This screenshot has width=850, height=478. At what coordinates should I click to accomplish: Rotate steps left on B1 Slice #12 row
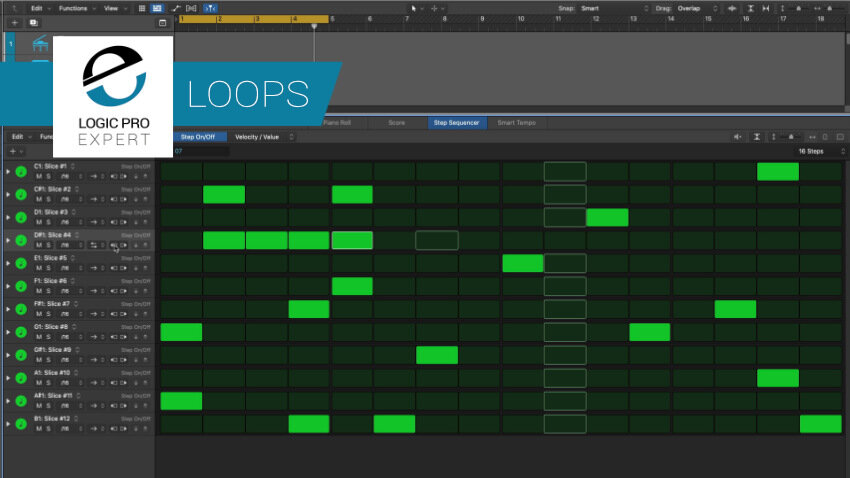[x=114, y=429]
